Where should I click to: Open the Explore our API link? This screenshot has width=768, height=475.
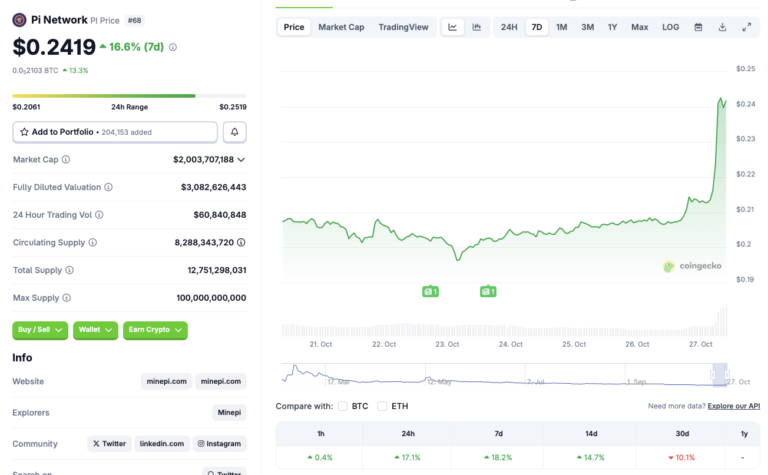[x=733, y=406]
